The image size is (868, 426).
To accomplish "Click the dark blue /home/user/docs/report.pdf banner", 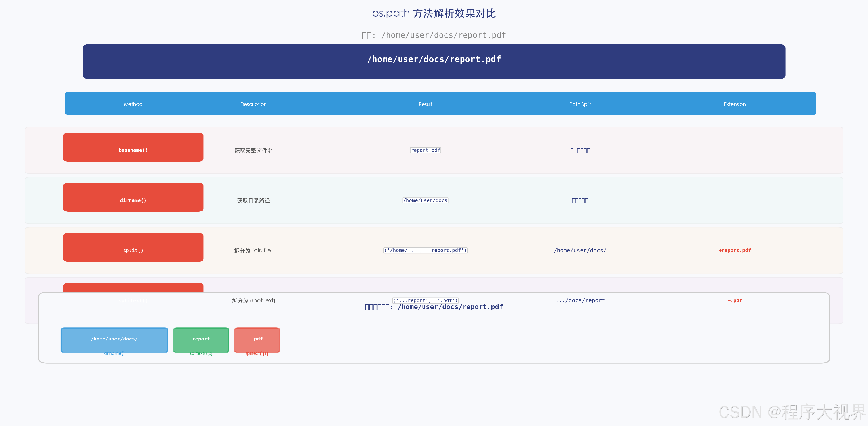I will pyautogui.click(x=434, y=61).
